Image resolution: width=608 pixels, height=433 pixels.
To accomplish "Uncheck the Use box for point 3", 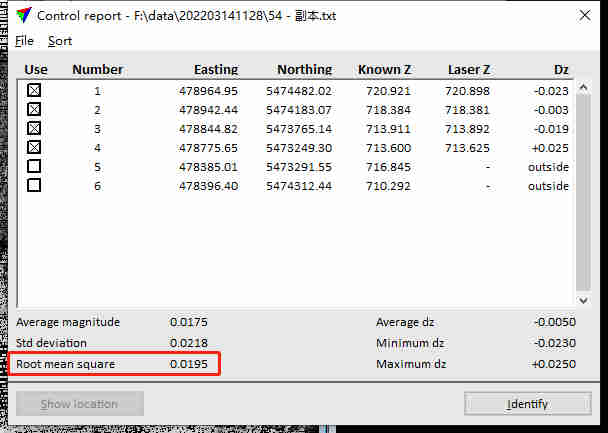I will click(35, 128).
